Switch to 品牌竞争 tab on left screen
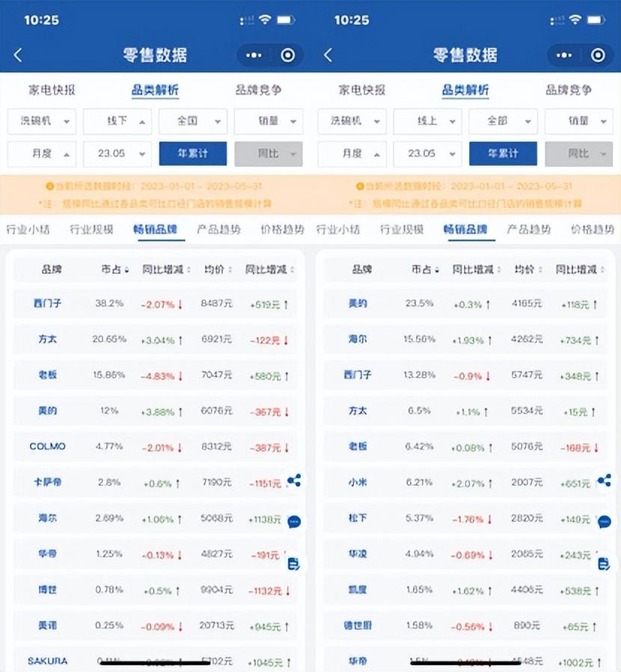The height and width of the screenshot is (672, 621). (x=258, y=90)
